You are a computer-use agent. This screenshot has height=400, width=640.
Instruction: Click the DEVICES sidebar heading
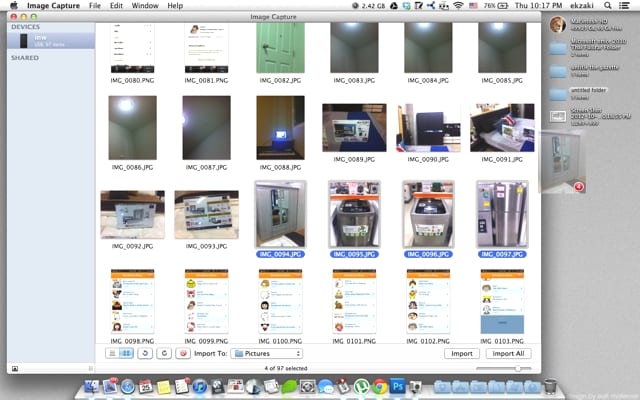click(25, 27)
